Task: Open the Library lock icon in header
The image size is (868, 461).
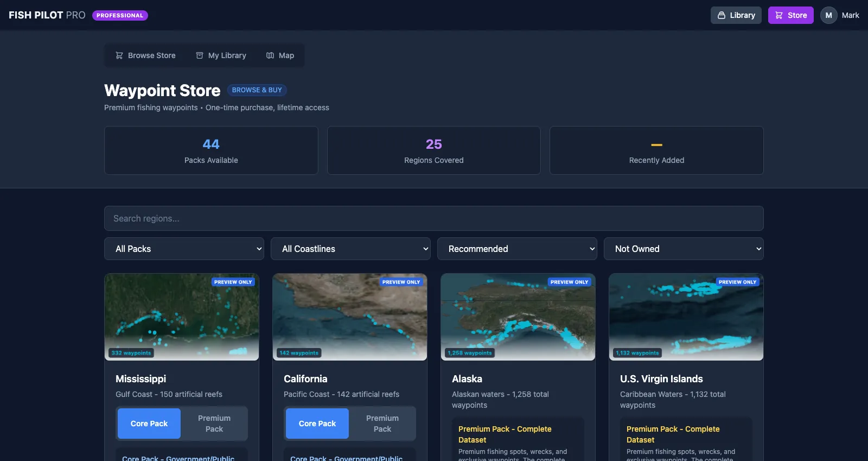Action: click(722, 15)
